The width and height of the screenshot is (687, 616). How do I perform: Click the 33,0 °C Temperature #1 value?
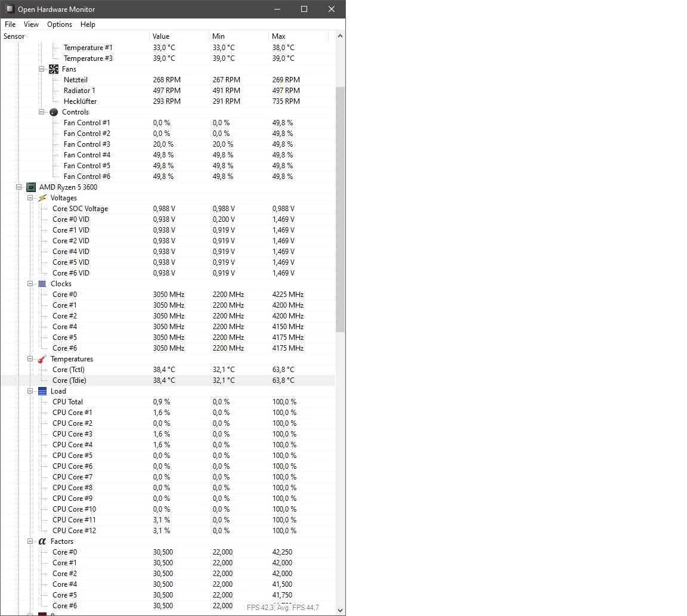click(164, 48)
